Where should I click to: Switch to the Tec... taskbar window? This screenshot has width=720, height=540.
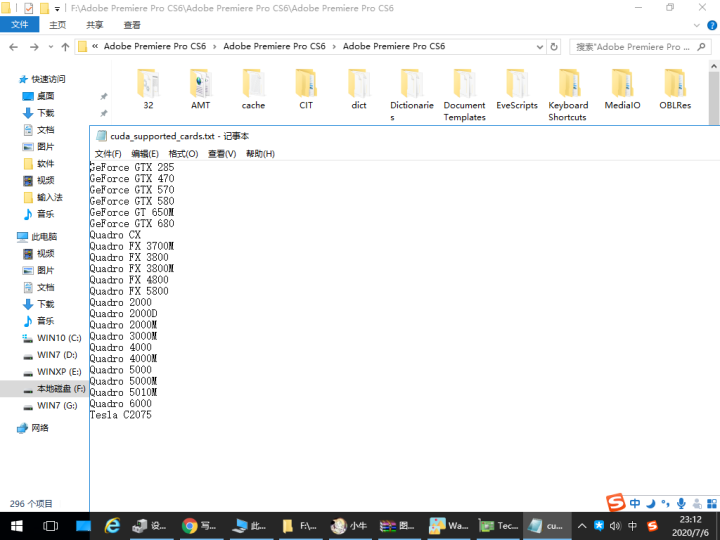(x=498, y=526)
